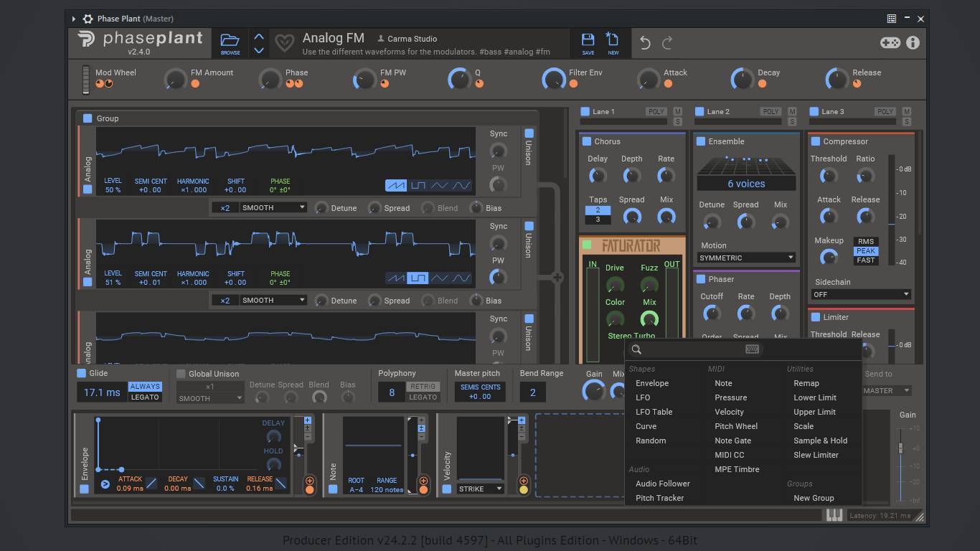Click the redo arrow icon

coord(667,43)
